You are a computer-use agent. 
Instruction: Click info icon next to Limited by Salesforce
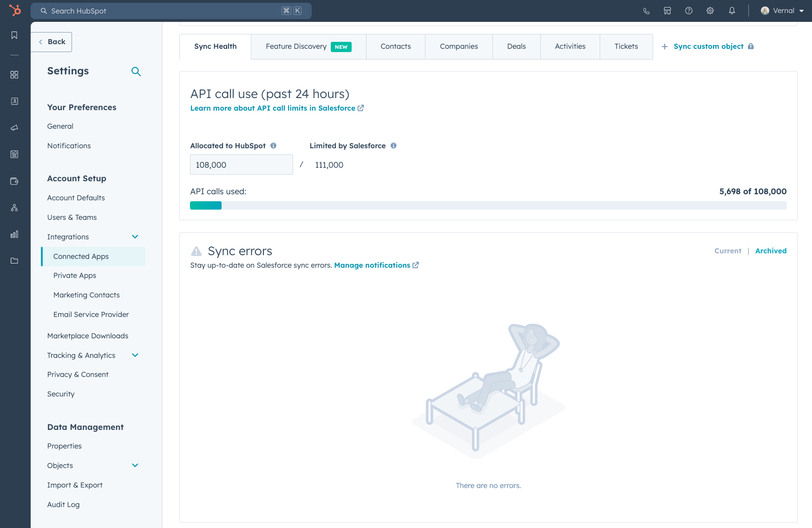(393, 145)
